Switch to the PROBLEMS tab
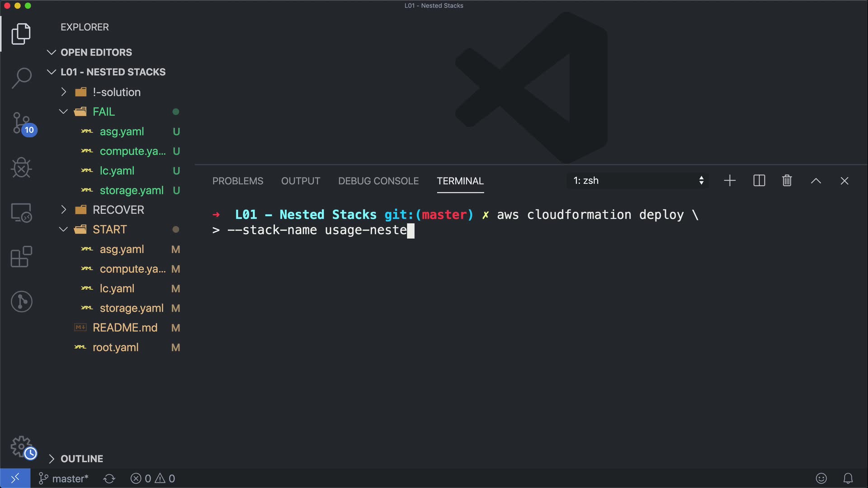This screenshot has height=488, width=868. [x=237, y=181]
